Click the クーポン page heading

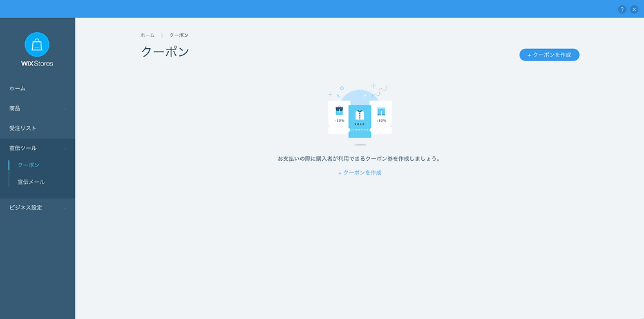[x=165, y=51]
